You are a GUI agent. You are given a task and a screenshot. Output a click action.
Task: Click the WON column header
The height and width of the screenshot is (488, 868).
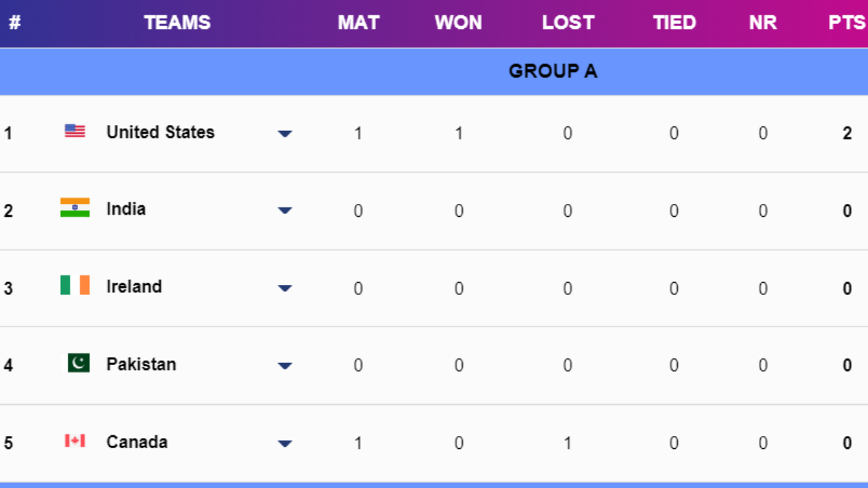458,22
